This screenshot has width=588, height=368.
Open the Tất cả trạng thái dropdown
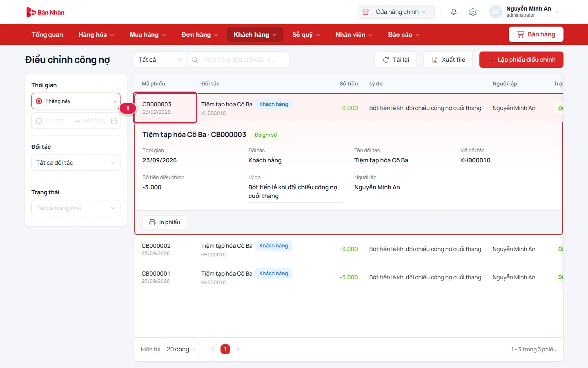(x=76, y=208)
